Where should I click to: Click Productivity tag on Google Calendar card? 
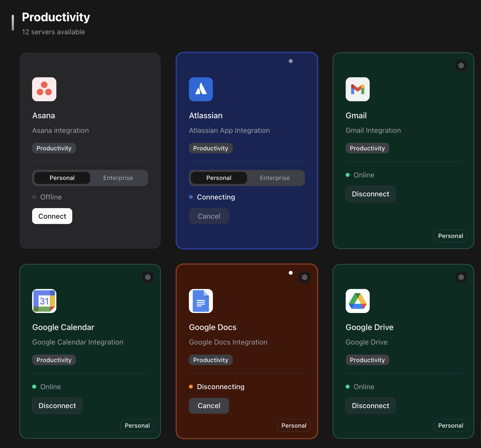pos(54,360)
